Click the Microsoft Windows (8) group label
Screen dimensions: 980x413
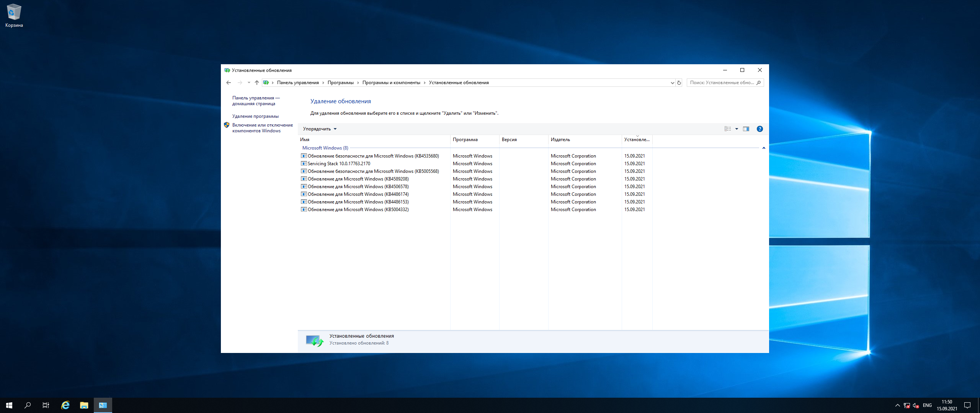[x=325, y=148]
